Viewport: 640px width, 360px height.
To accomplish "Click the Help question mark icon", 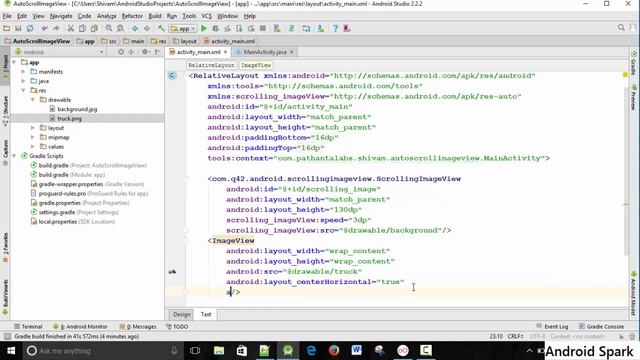I will pos(335,29).
